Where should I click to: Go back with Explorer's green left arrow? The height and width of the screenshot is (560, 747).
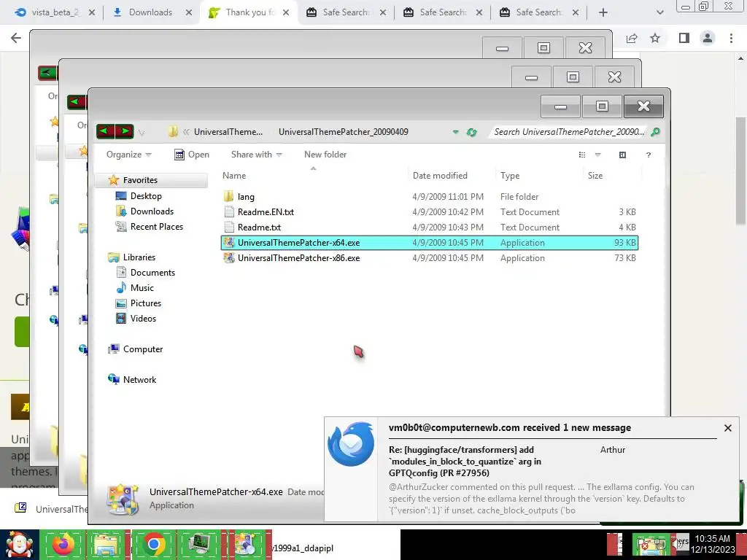[105, 131]
